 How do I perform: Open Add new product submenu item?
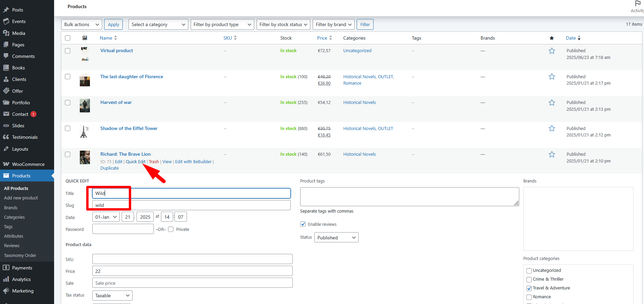pyautogui.click(x=21, y=198)
